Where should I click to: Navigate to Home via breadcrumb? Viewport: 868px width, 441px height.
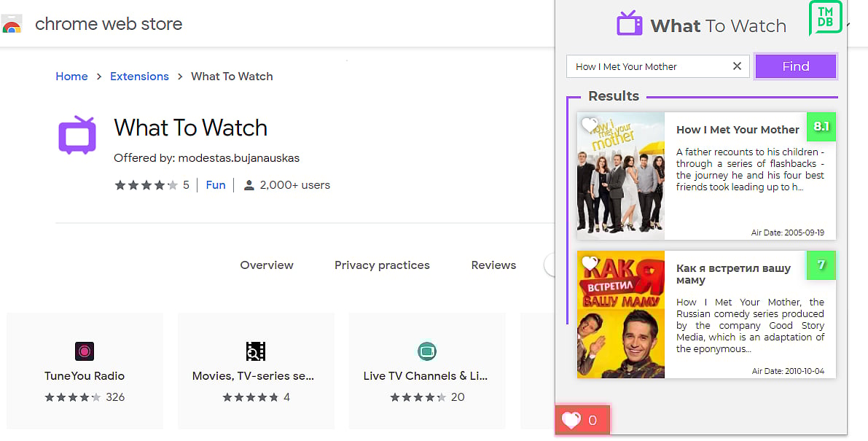point(71,76)
